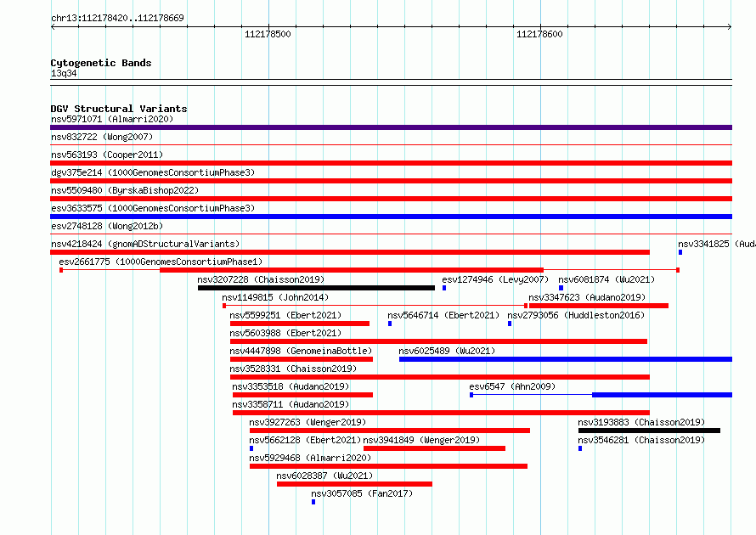Click the DGV Structural Variants track title
Screen dimensions: 756x535
pos(119,109)
